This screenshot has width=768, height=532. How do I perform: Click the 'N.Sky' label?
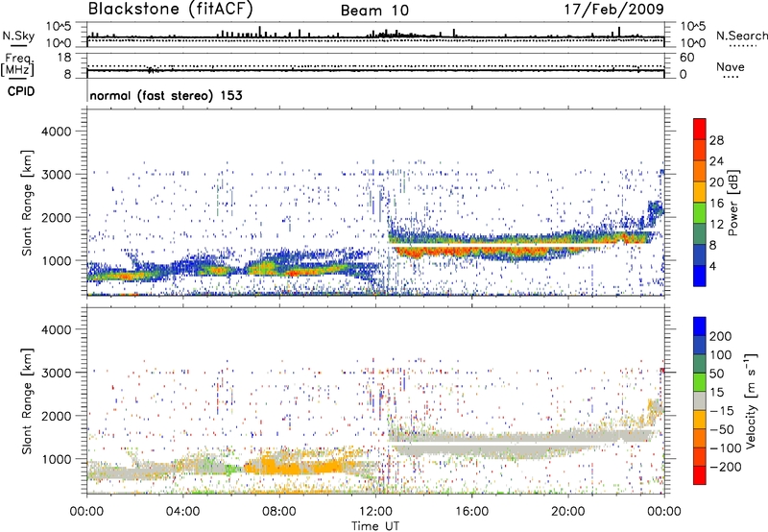18,36
